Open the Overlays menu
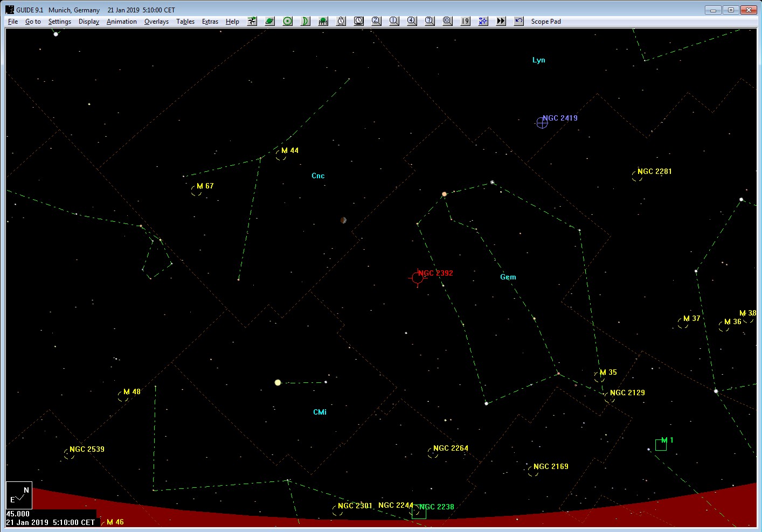 [156, 22]
